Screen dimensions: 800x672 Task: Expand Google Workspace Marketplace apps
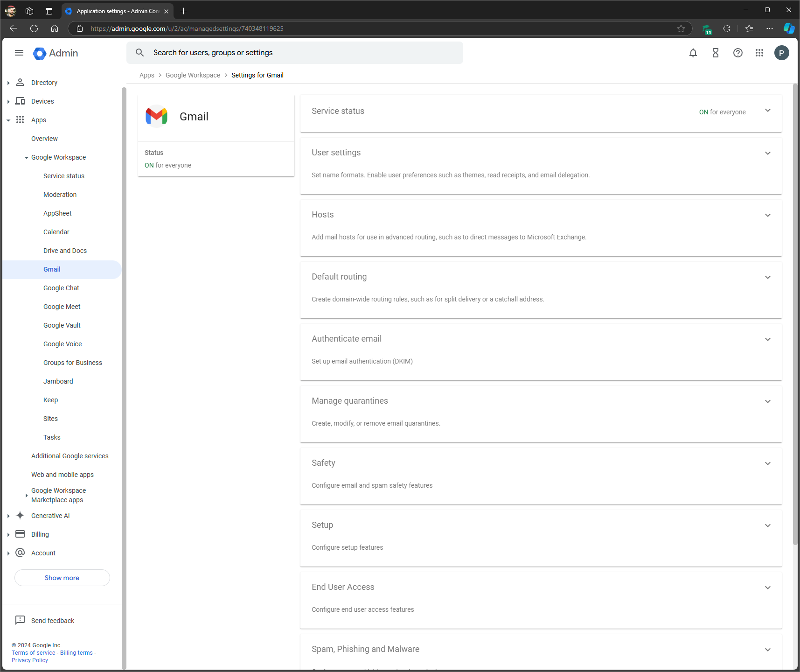click(27, 496)
